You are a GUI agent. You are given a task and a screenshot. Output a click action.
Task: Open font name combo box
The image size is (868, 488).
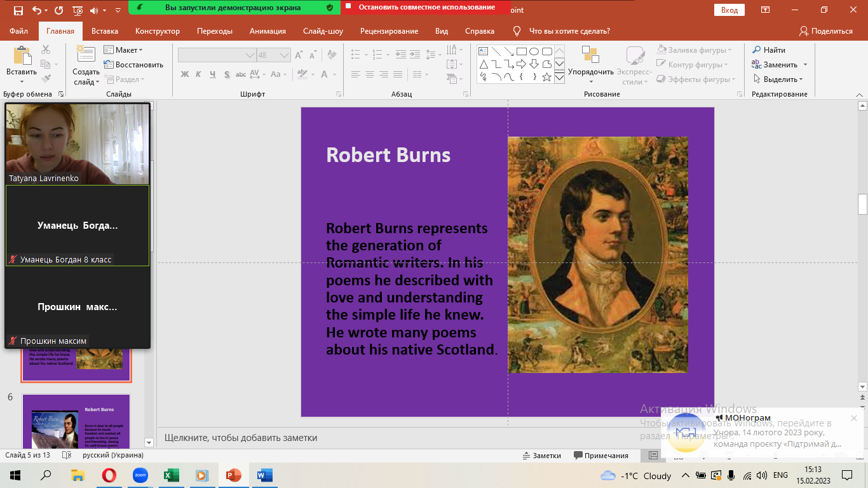click(217, 55)
